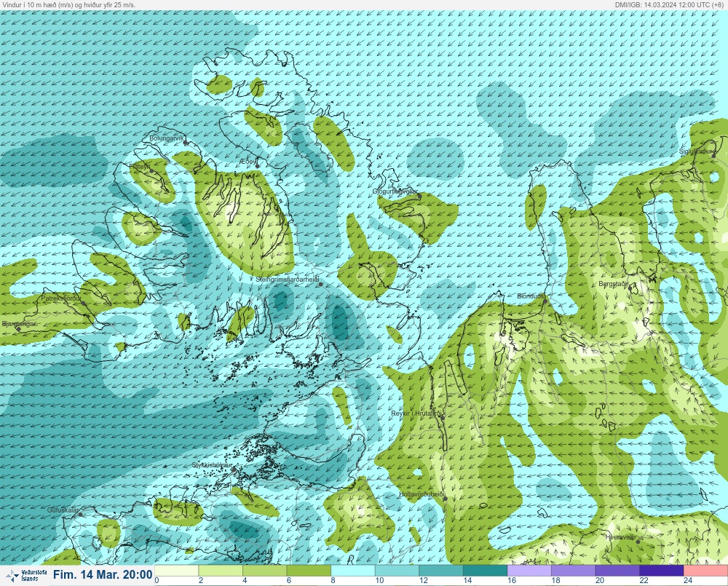The height and width of the screenshot is (586, 728).
Task: Select the 16–18 m/s lavender legend swatch
Action: (x=529, y=571)
